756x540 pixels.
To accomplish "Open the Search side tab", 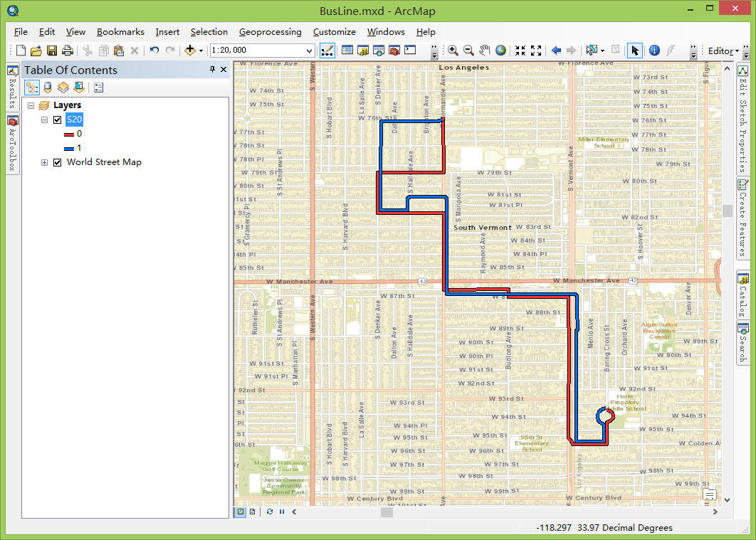I will tap(743, 343).
